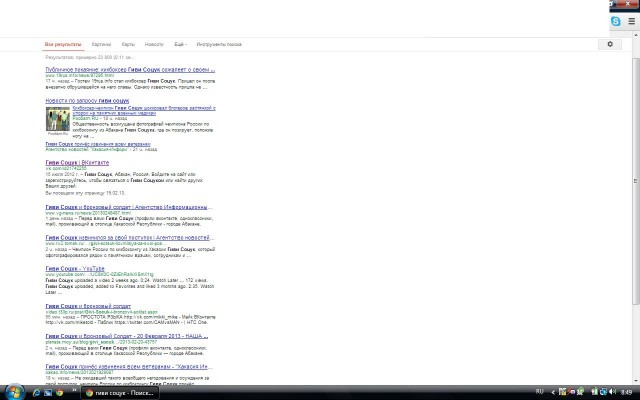Click the news photo thumbnail
640x400 pixels.
(58, 119)
